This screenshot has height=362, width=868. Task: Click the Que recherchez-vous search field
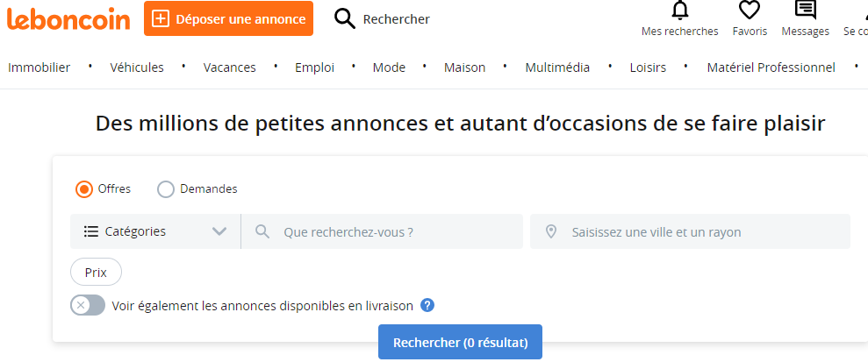(395, 231)
